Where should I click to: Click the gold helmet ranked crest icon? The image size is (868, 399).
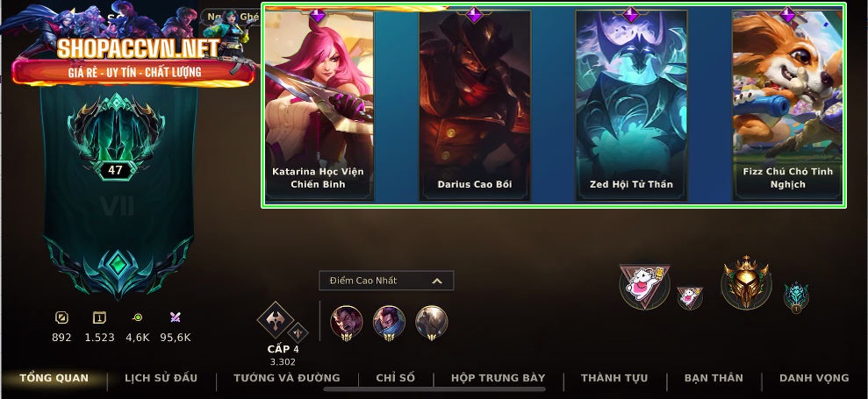tap(746, 282)
